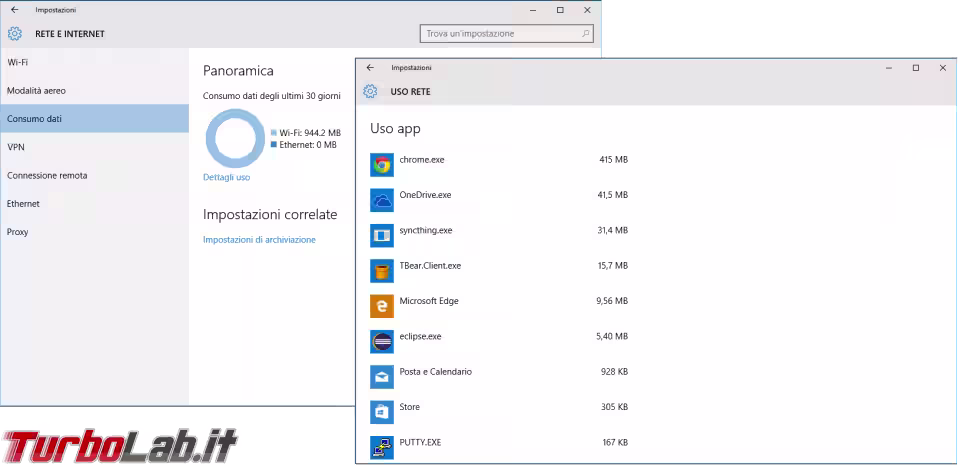Image resolution: width=960 pixels, height=466 pixels.
Task: Click the 928 KB usage value
Action: coord(615,372)
